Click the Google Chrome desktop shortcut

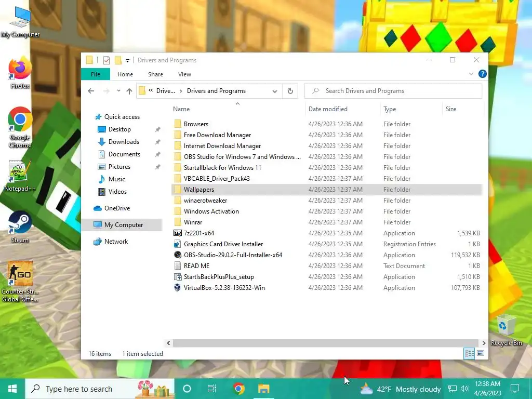pos(20,127)
